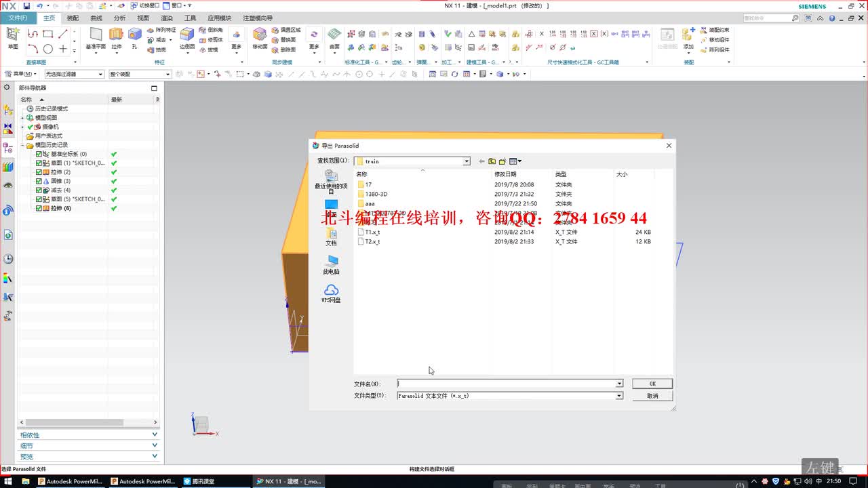
Task: Click the Undo icon in title bar
Action: [39, 6]
